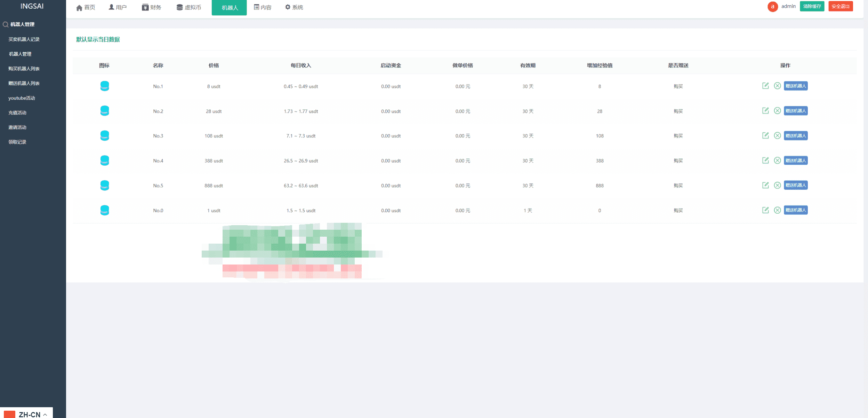Viewport: 868px width, 418px height.
Task: Click the blue robot thumbnail for No.1
Action: (105, 86)
